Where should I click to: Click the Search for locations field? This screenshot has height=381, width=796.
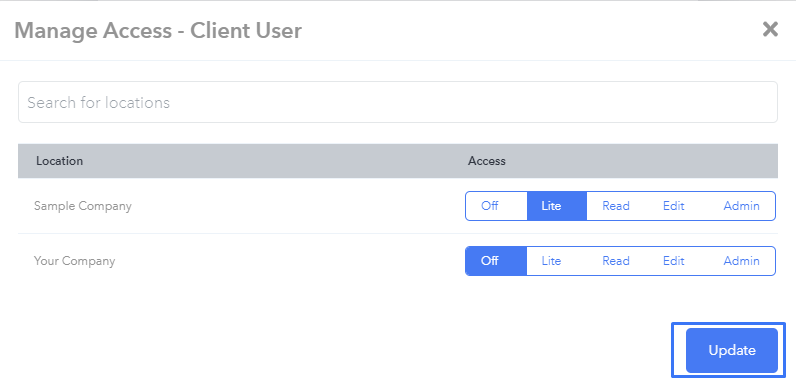pos(397,102)
